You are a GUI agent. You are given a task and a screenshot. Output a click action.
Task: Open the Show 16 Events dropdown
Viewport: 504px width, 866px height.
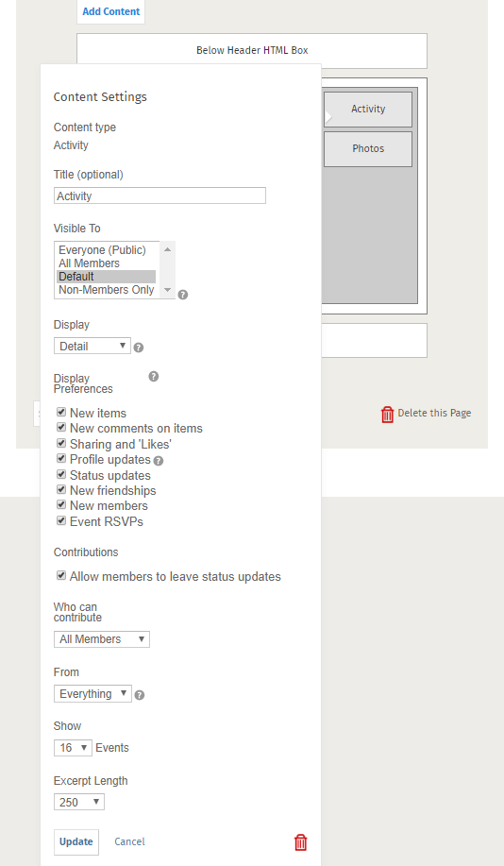(x=73, y=748)
